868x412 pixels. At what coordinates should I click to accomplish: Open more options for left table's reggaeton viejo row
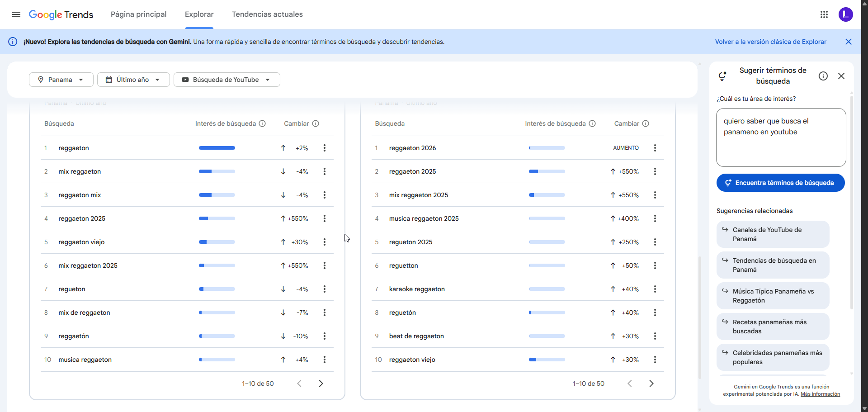click(325, 242)
